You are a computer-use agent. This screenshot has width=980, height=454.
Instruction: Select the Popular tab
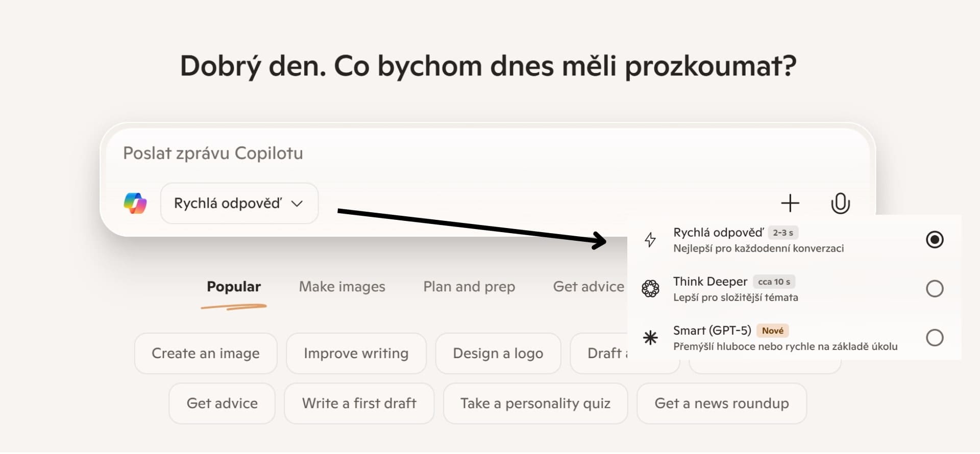tap(233, 287)
